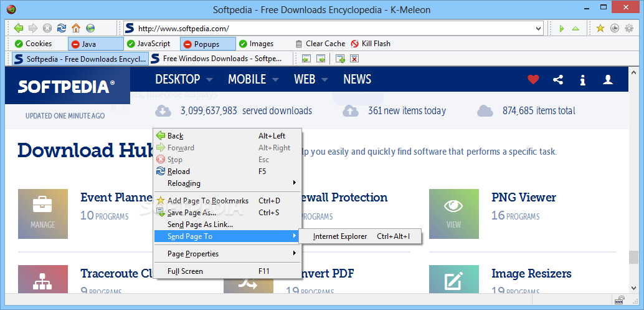Select Save Page As... menu entry
This screenshot has height=310, width=644.
click(x=227, y=213)
